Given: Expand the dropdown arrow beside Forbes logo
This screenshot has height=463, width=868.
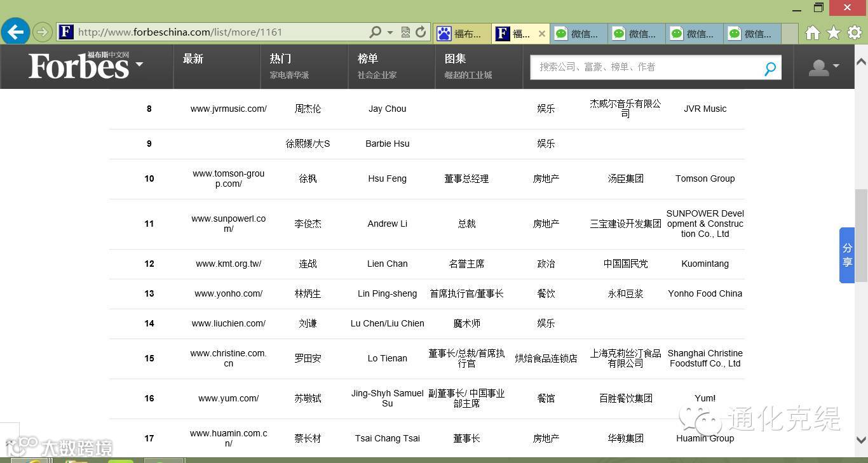Looking at the screenshot, I should click(x=139, y=64).
